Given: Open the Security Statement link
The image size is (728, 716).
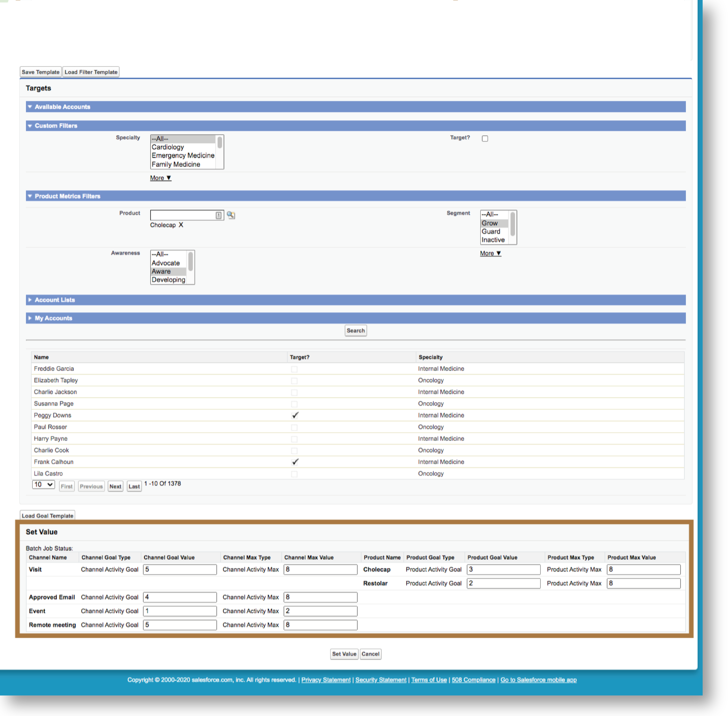Looking at the screenshot, I should 381,680.
